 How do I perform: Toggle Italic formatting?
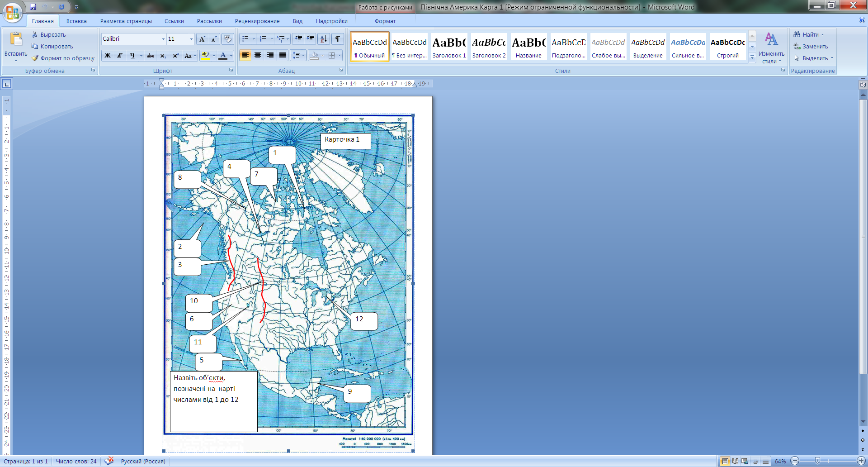coord(120,56)
